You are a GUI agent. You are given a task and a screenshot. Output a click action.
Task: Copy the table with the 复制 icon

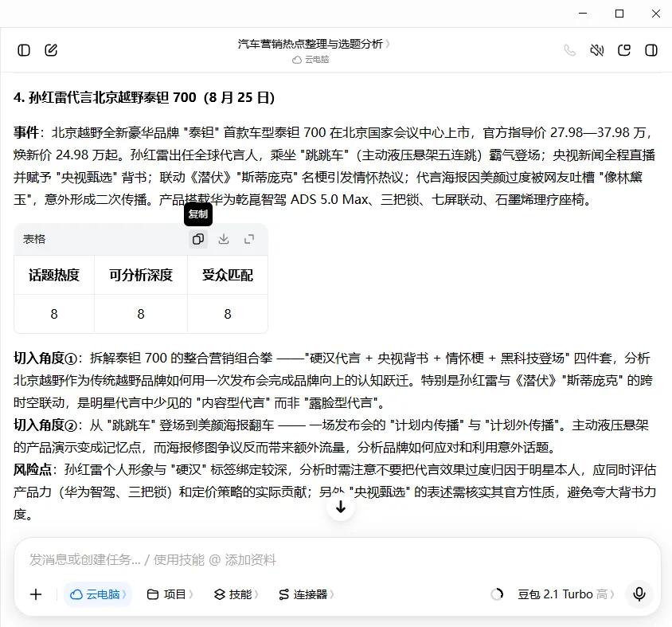[198, 239]
